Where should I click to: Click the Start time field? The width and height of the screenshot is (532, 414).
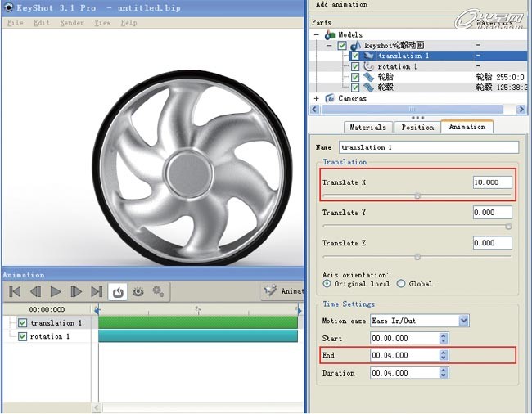(405, 338)
